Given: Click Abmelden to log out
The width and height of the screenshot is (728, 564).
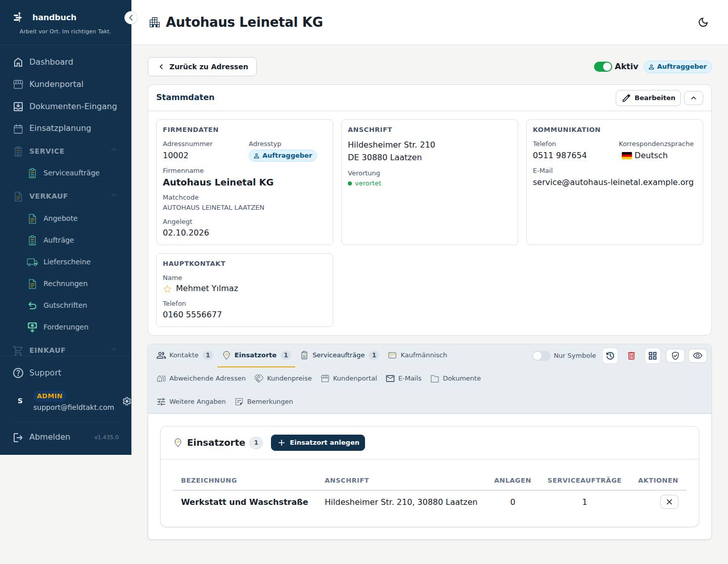Looking at the screenshot, I should (x=50, y=437).
